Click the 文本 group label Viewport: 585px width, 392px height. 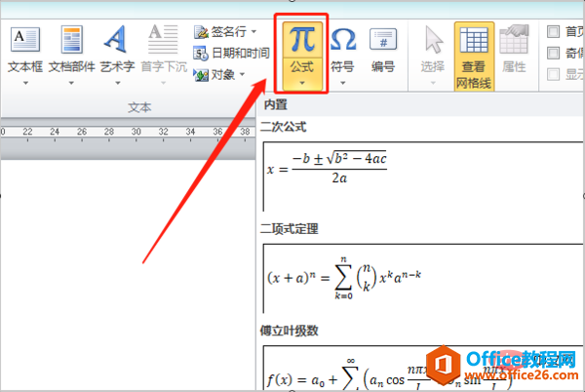click(139, 107)
